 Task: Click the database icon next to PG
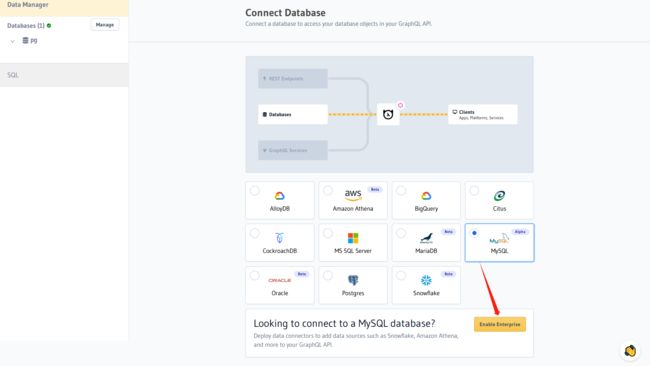(x=25, y=41)
